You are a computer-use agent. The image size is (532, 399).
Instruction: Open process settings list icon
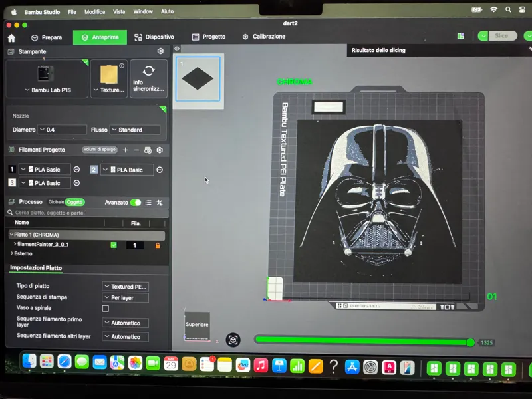(148, 203)
